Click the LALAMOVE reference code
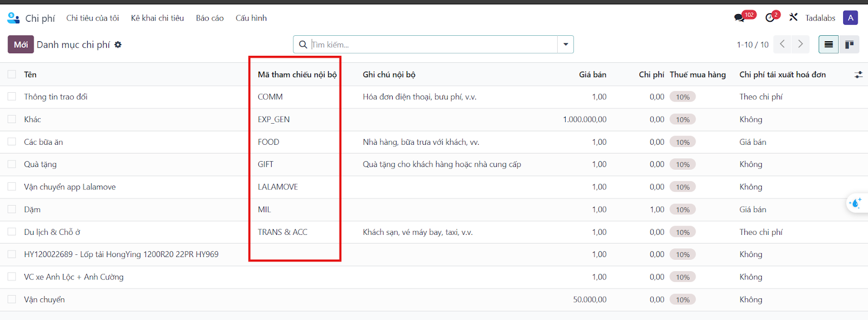 (x=278, y=187)
